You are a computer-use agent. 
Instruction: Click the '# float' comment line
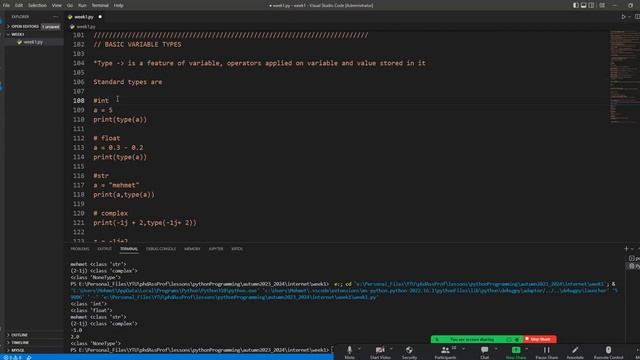coord(107,138)
